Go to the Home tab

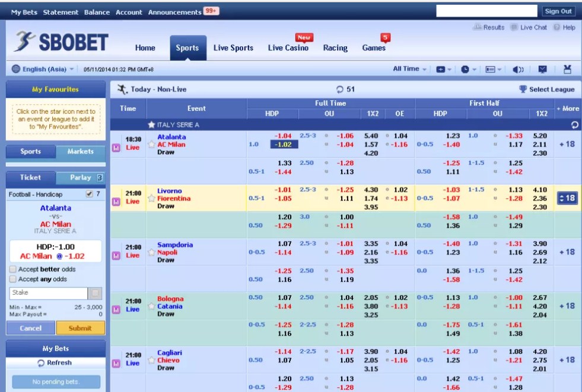click(145, 48)
